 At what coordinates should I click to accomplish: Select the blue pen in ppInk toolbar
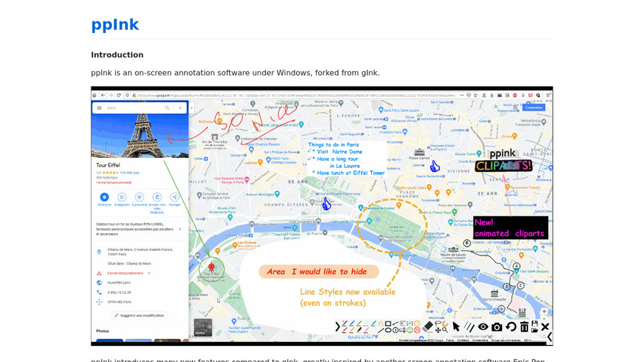(352, 324)
